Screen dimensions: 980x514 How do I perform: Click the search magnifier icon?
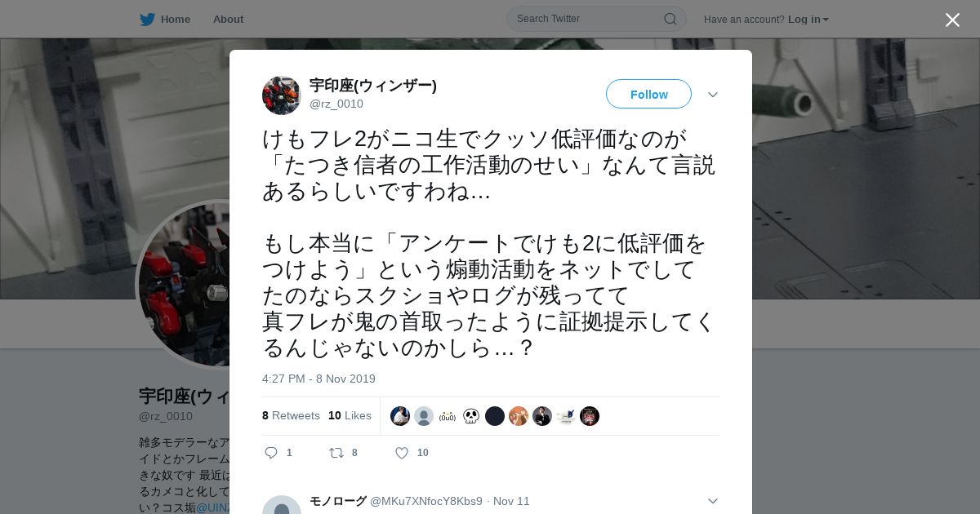[x=670, y=19]
